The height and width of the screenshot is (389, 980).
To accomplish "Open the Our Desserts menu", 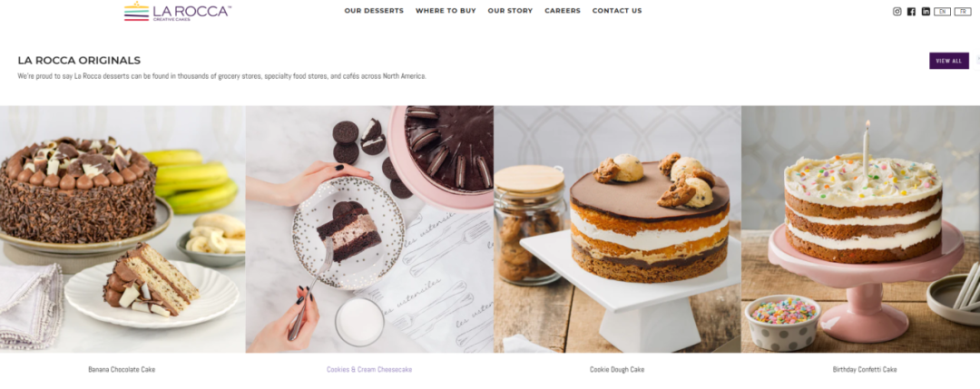I will coord(374,11).
